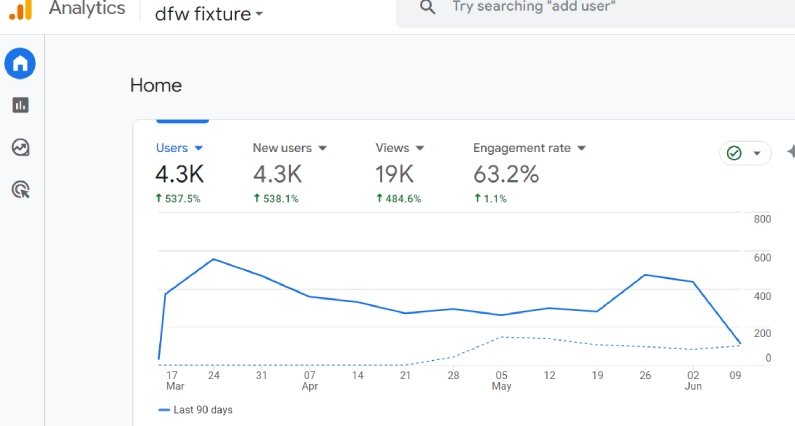Open the Explore icon in sidebar
Screen dimensions: 795x426
click(x=20, y=148)
